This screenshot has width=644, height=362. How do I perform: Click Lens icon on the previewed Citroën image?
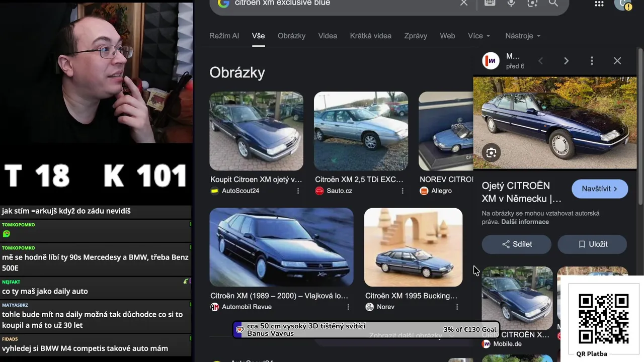(x=492, y=153)
